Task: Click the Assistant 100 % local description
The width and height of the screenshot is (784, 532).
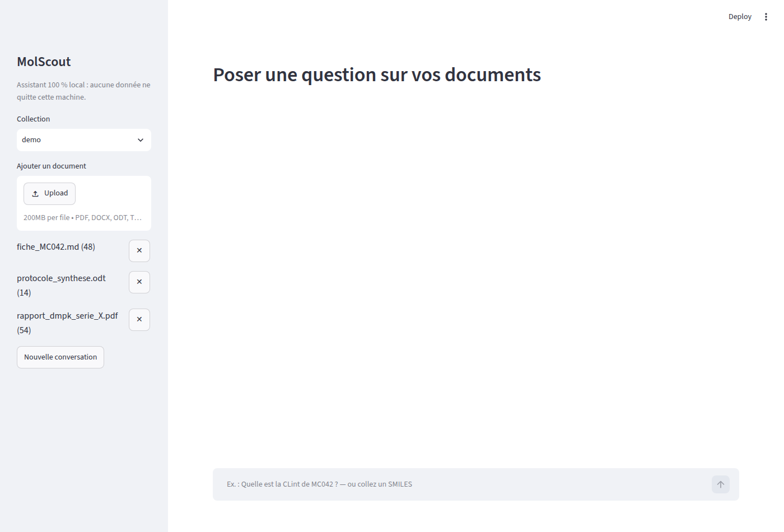Action: coord(83,91)
